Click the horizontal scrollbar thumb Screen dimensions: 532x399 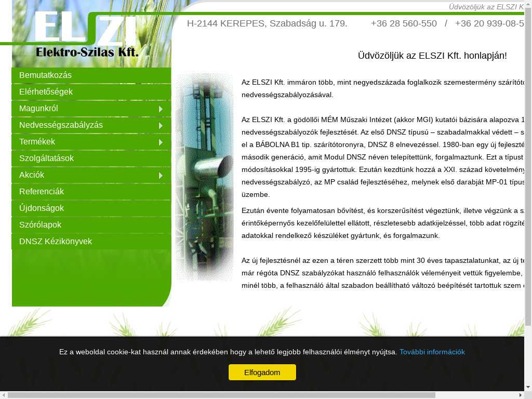[221, 395]
